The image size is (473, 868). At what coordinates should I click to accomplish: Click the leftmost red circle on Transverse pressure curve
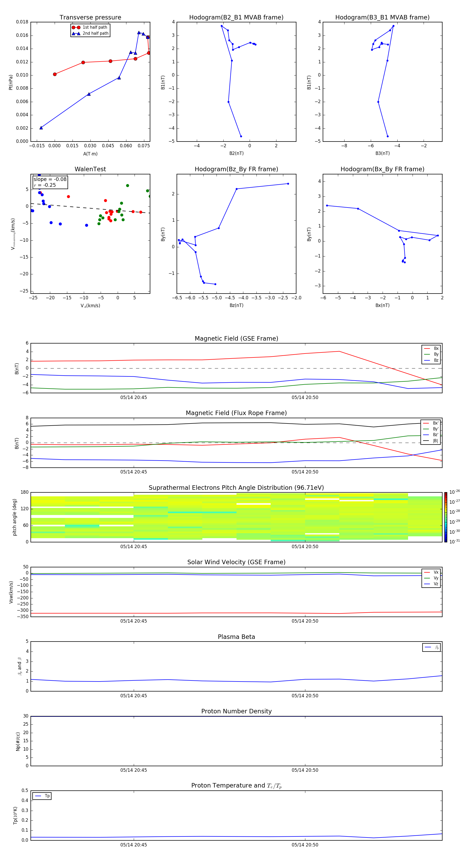(x=55, y=74)
